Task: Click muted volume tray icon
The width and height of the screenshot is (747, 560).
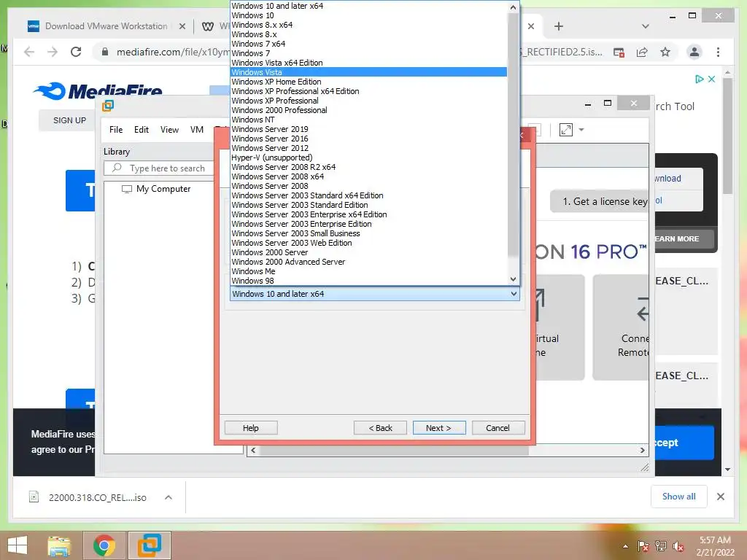Action: [x=678, y=546]
